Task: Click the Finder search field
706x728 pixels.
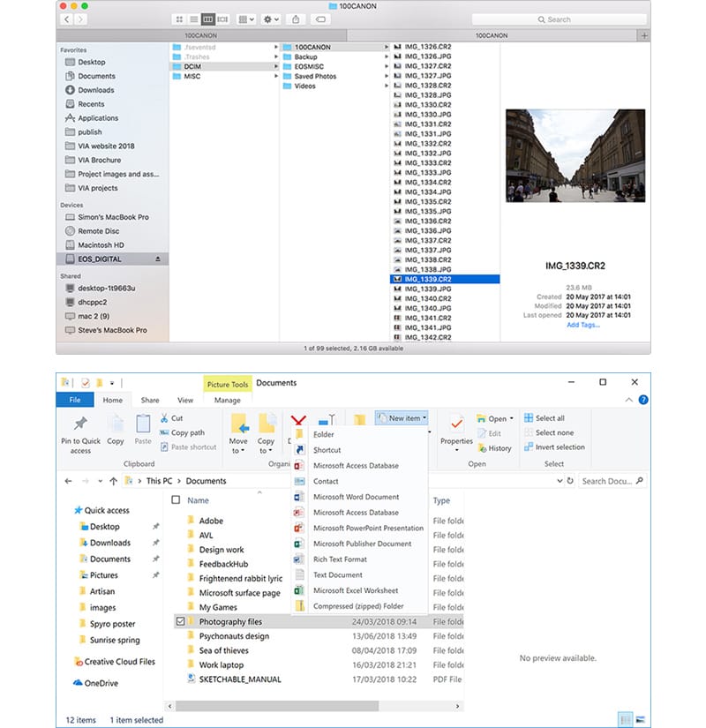Action: coord(560,19)
